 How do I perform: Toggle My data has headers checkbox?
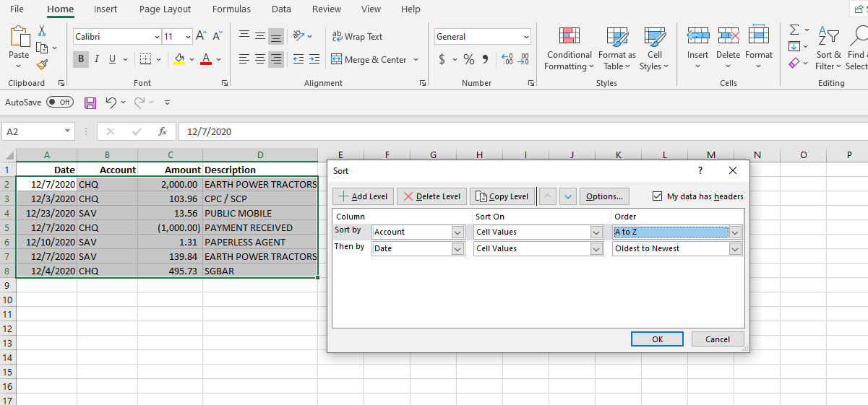(x=658, y=196)
